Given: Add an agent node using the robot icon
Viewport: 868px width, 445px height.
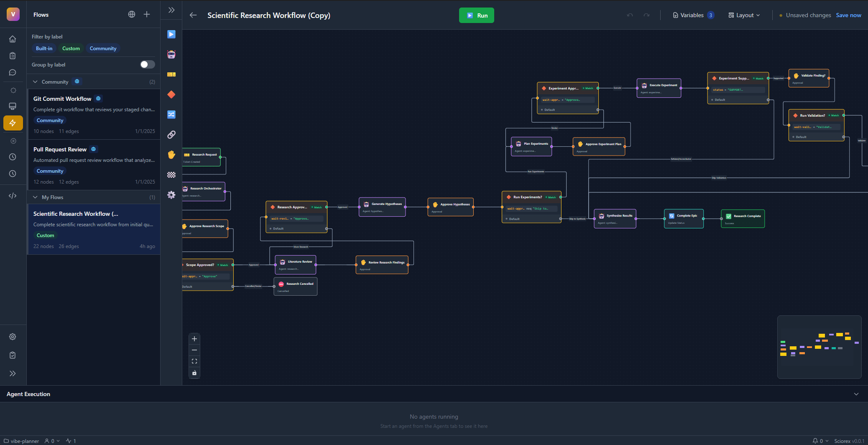Looking at the screenshot, I should click(x=171, y=54).
